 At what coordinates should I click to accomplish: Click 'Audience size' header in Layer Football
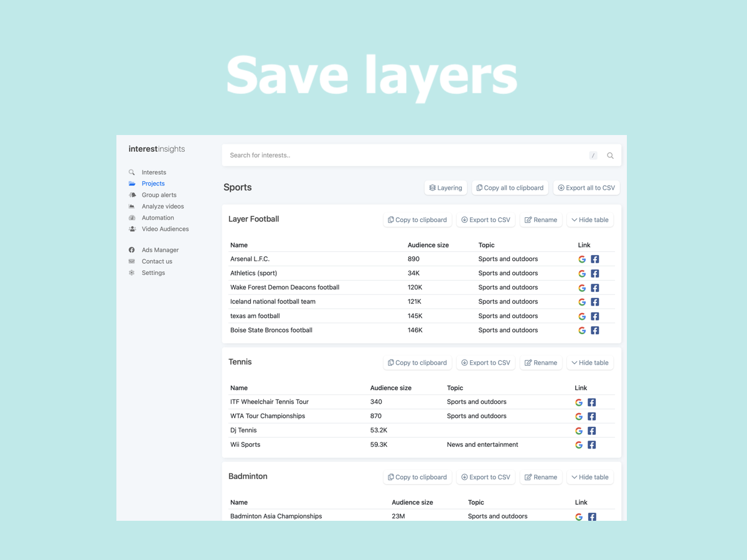pos(428,245)
